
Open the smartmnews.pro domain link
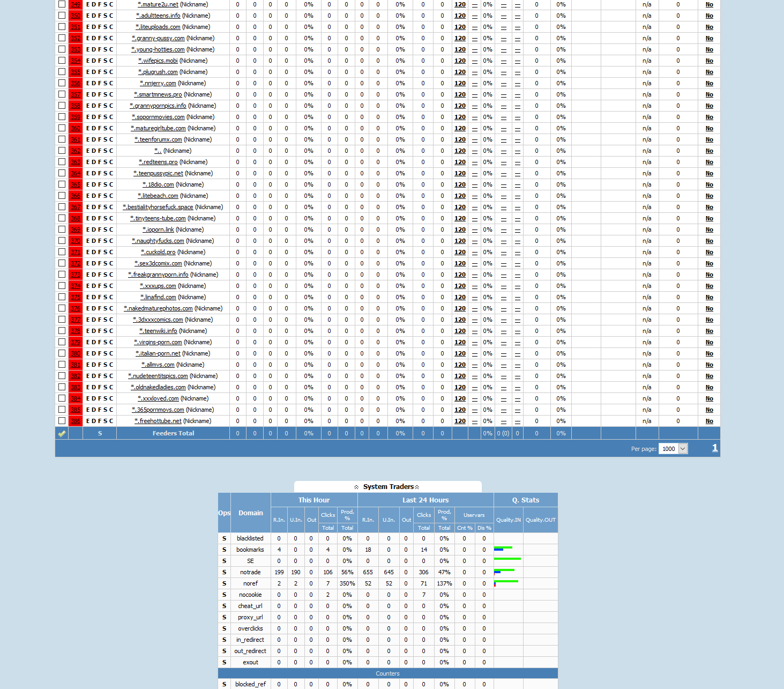(x=158, y=94)
